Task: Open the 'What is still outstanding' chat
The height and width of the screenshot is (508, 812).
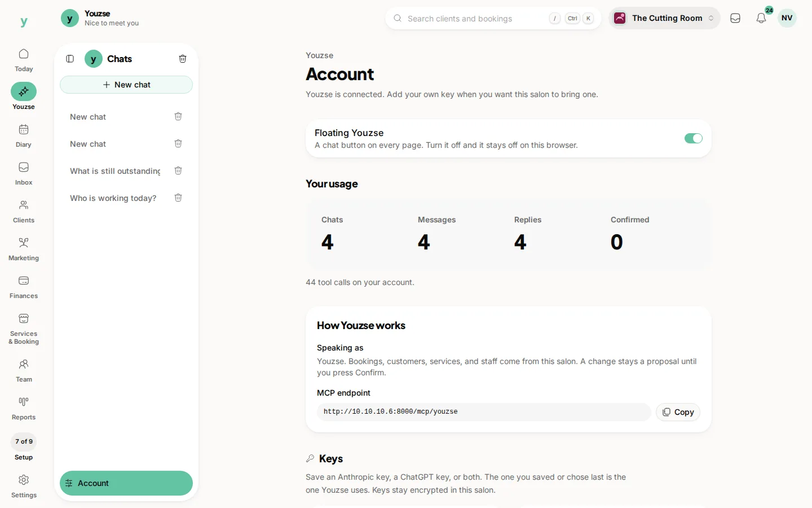Action: pos(115,171)
